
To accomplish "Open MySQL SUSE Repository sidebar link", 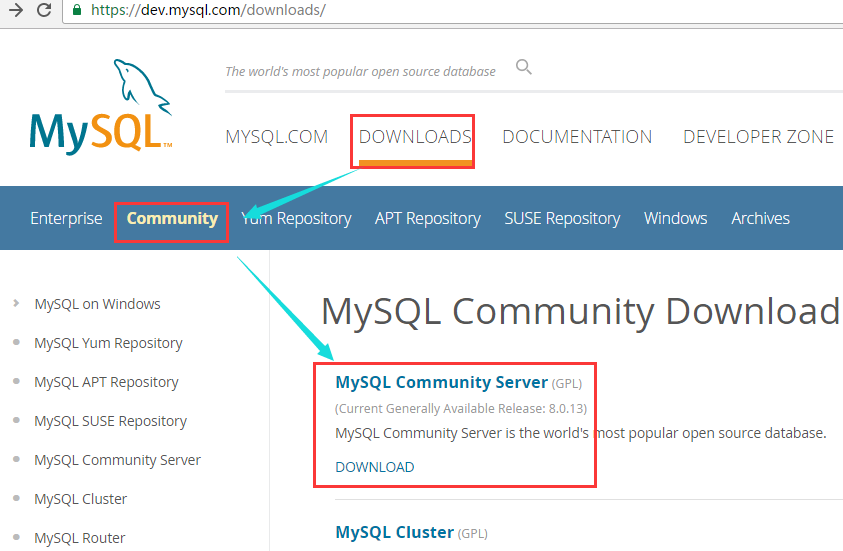I will 110,421.
